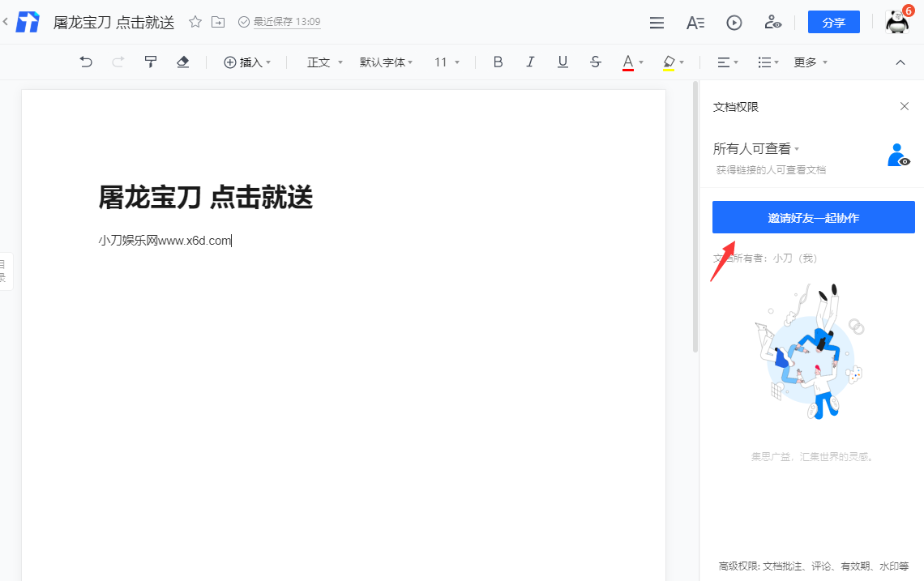
Task: Click the redo icon
Action: (x=118, y=62)
